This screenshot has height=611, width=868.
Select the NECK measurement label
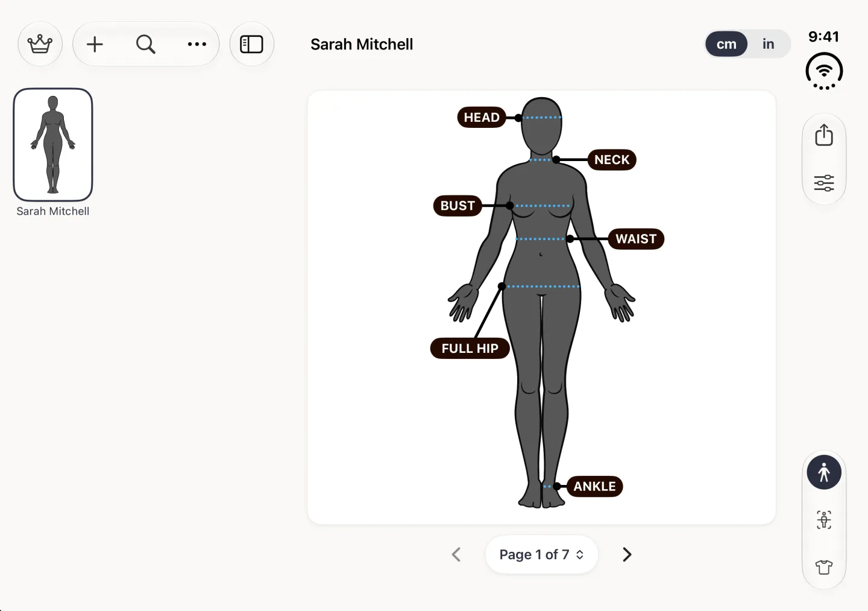point(612,160)
